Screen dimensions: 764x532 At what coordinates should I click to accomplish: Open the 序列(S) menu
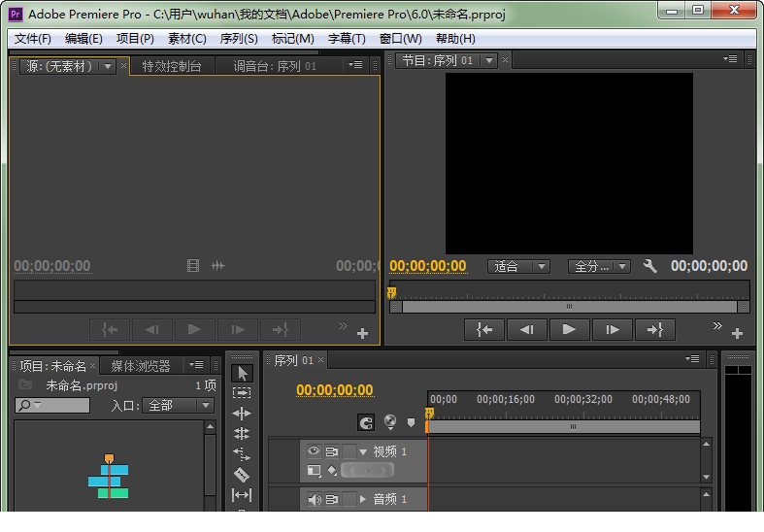coord(239,39)
